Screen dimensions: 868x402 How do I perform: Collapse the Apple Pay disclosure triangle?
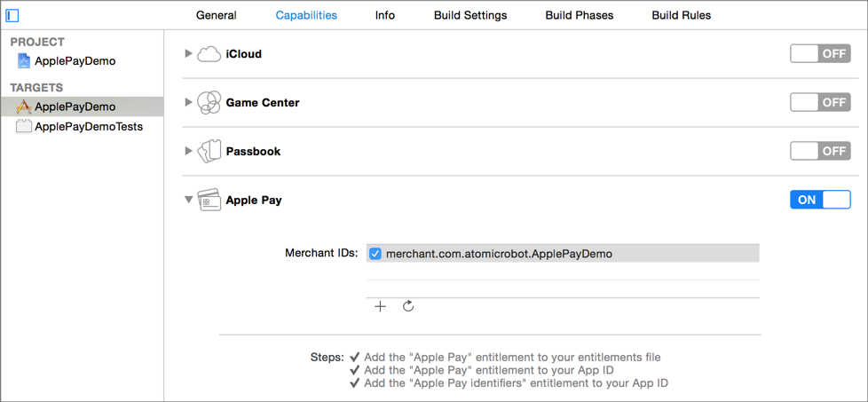(188, 200)
